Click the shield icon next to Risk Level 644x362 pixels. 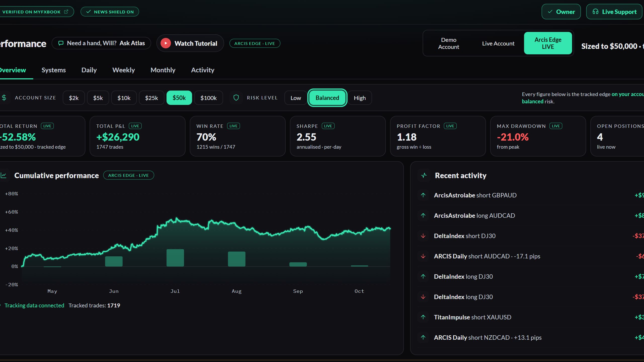pos(236,98)
